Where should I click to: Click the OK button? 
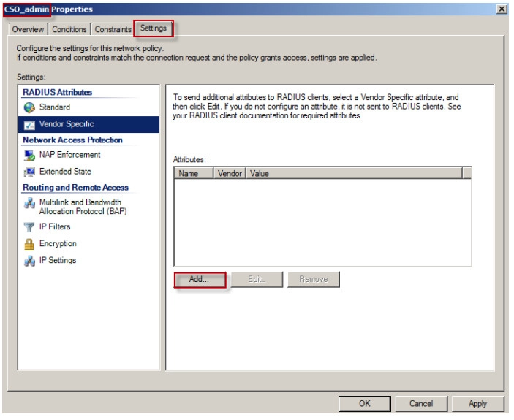click(x=364, y=403)
